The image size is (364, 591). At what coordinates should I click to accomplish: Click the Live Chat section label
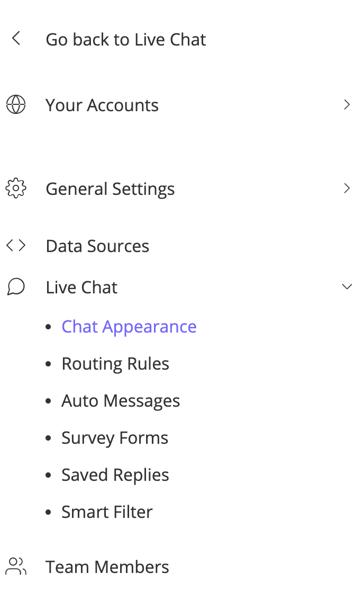(x=81, y=288)
